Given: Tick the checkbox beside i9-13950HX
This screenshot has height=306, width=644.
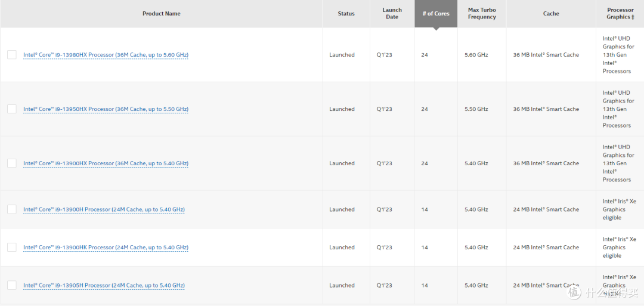Looking at the screenshot, I should coord(12,109).
